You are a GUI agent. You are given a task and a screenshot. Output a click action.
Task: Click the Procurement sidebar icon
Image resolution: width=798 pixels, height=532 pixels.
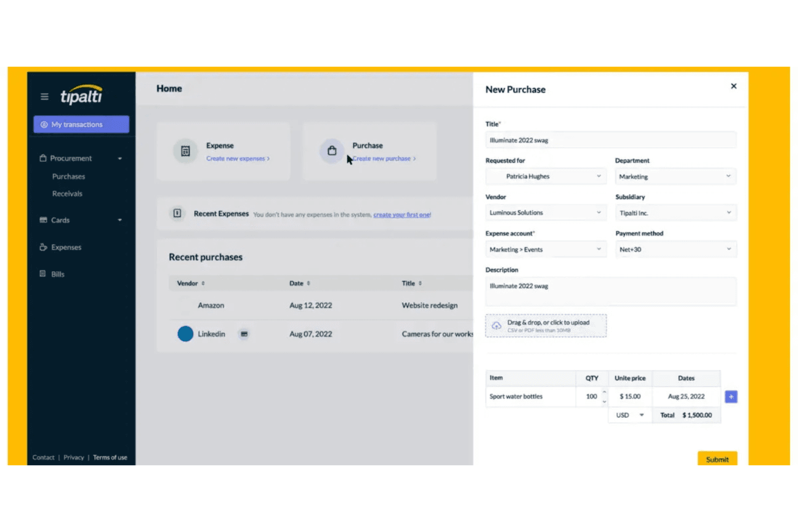[x=43, y=158]
